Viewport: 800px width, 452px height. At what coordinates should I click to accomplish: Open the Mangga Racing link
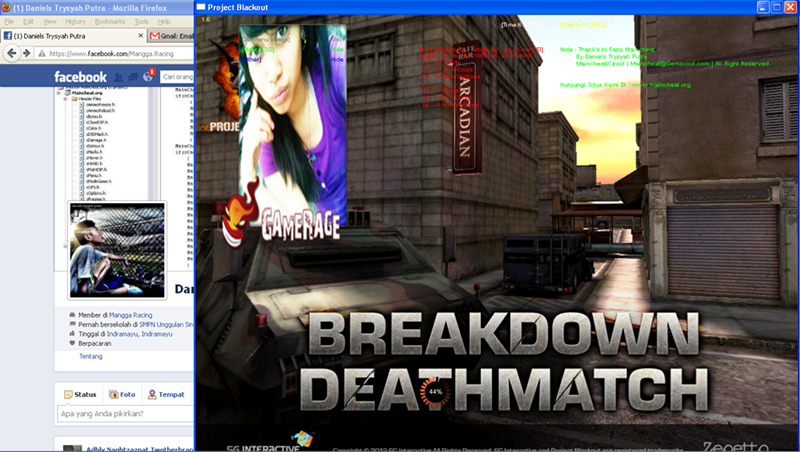click(130, 315)
